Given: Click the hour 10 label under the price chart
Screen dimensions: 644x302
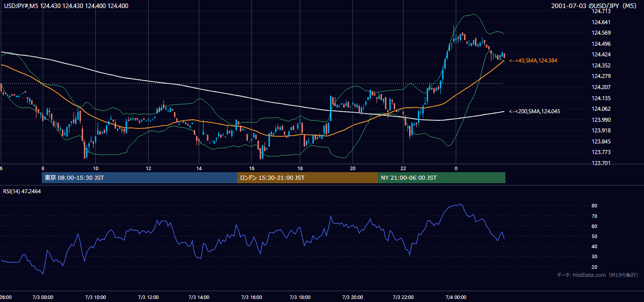Looking at the screenshot, I should click(95, 168).
